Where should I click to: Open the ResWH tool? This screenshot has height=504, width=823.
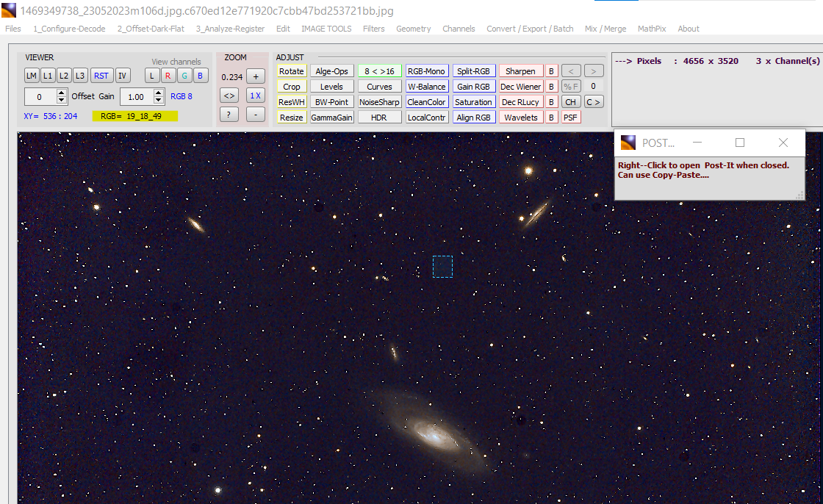coord(291,102)
